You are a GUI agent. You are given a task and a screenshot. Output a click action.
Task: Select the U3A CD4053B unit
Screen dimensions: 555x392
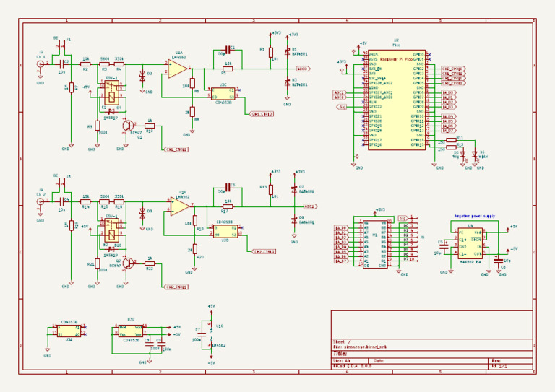click(69, 331)
